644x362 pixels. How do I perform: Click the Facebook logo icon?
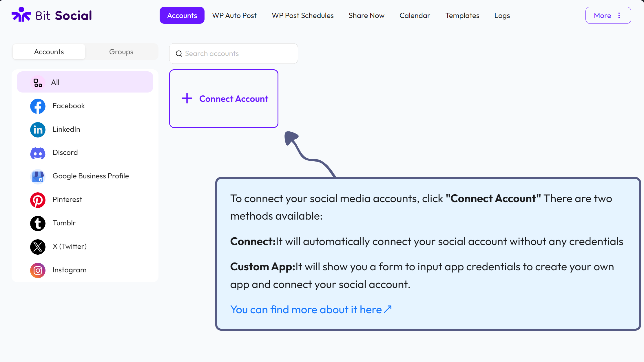tap(38, 106)
